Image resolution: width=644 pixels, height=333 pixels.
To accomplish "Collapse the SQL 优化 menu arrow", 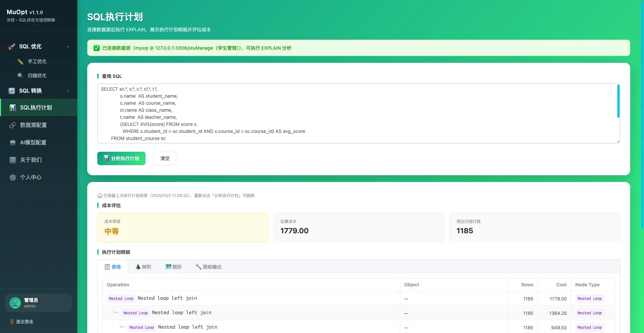I will coord(68,47).
